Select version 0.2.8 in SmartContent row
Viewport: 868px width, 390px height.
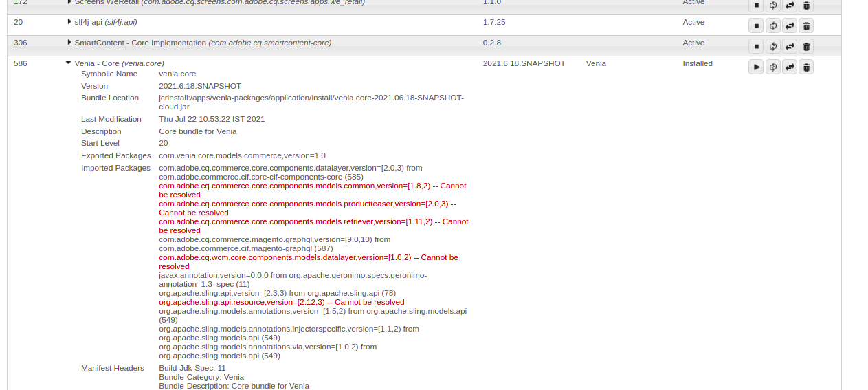pos(492,43)
